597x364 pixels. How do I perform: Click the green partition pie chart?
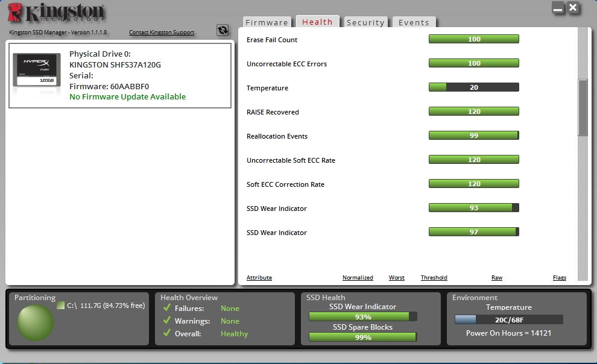coord(35,322)
